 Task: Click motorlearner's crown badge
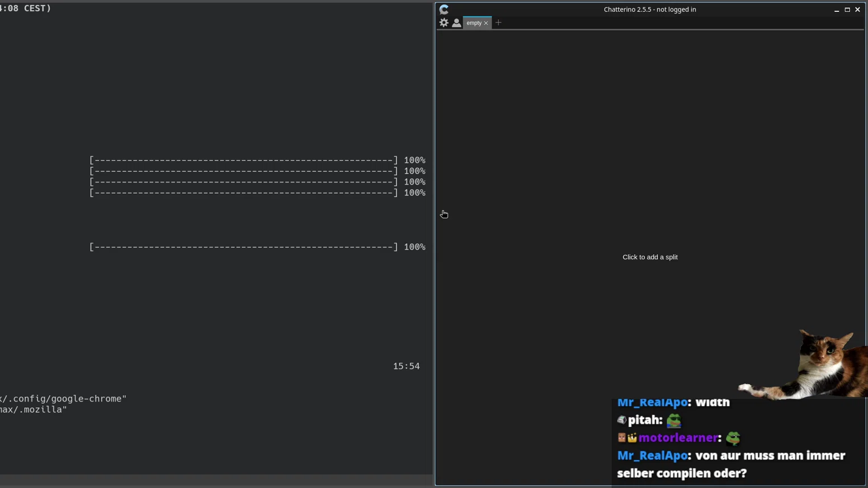tap(632, 438)
